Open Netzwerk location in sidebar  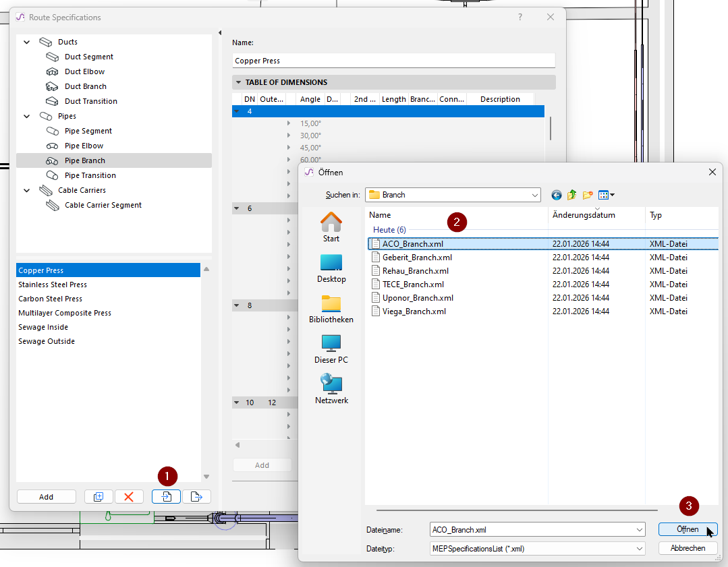331,390
